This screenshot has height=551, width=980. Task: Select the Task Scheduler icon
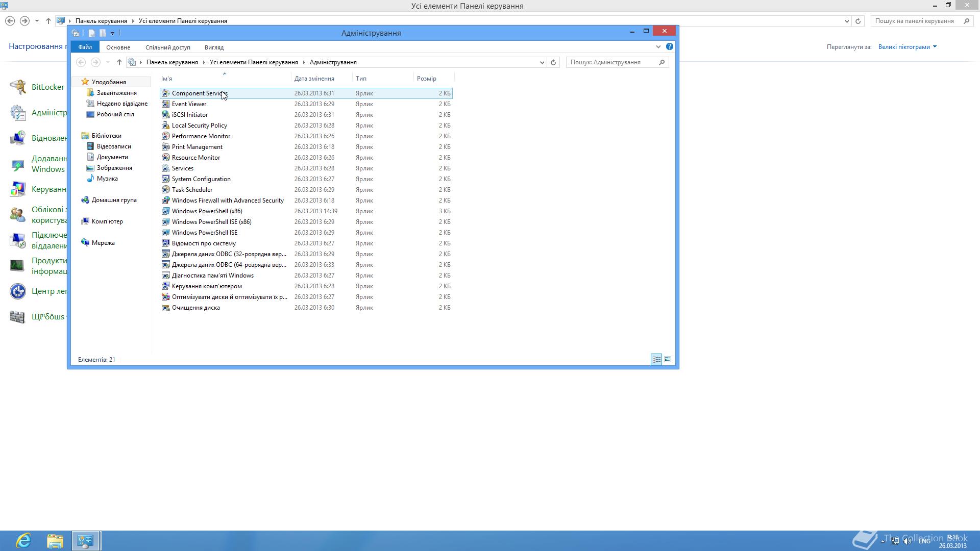coord(165,190)
